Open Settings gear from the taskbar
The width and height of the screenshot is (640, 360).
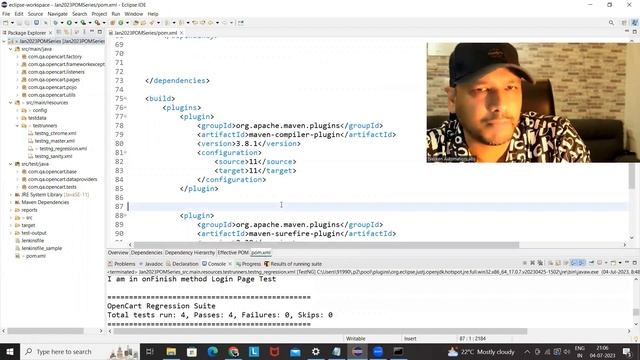316,351
